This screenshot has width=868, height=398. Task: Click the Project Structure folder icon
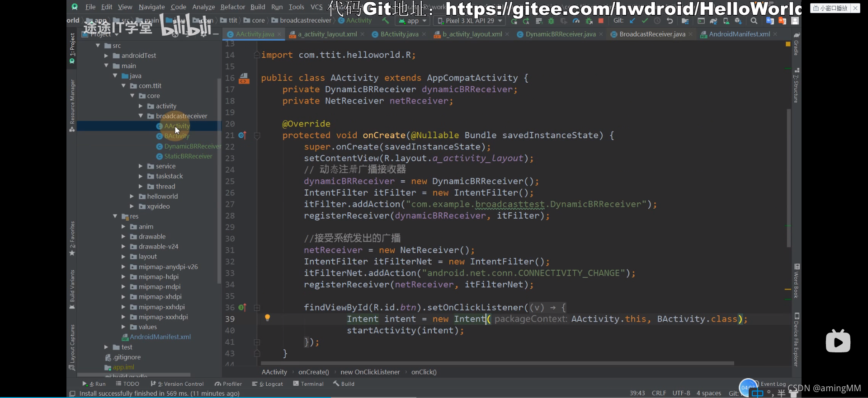[685, 21]
